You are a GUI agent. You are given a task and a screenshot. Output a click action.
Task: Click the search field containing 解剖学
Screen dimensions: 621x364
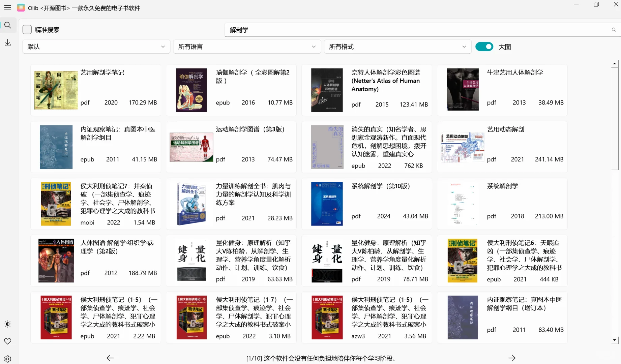pyautogui.click(x=418, y=30)
